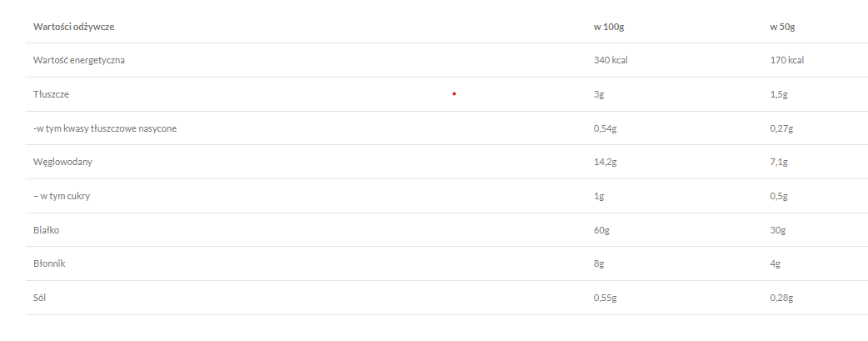
Task: Click the "Wartości odżywcze" table header
Action: [x=74, y=27]
